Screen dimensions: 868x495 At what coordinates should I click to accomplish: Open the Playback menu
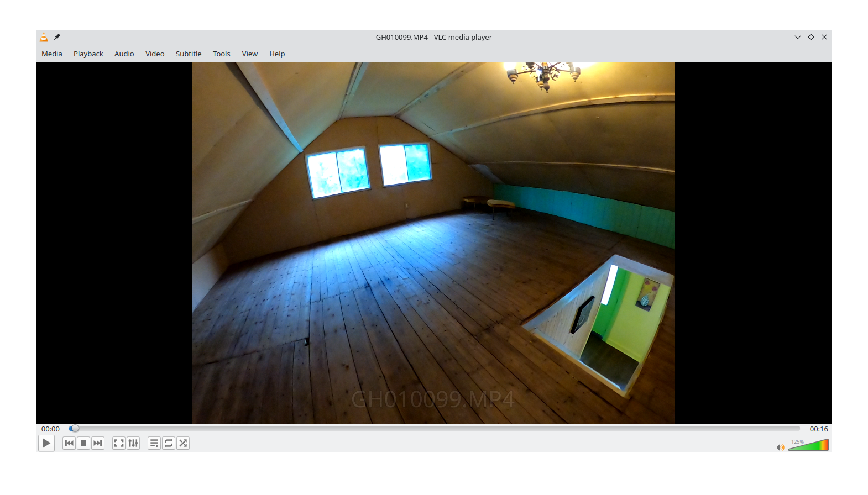(88, 54)
